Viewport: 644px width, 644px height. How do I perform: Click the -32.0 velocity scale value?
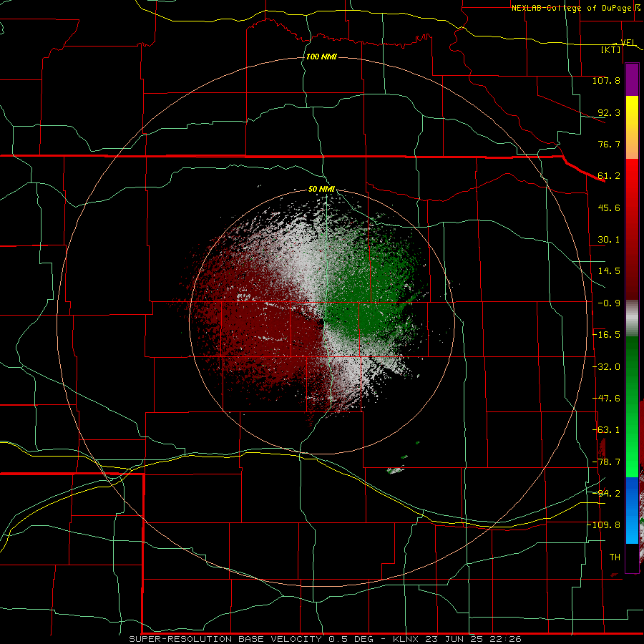click(606, 367)
